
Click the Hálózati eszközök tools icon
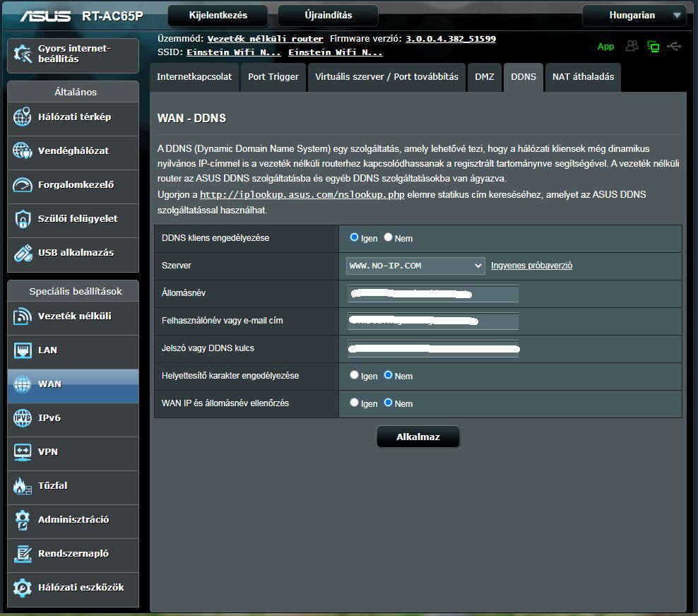(23, 588)
